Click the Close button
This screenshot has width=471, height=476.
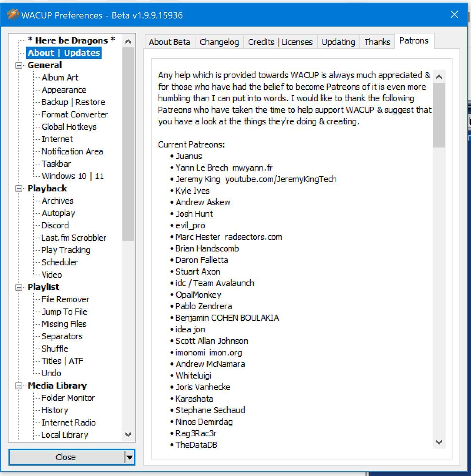(x=66, y=457)
